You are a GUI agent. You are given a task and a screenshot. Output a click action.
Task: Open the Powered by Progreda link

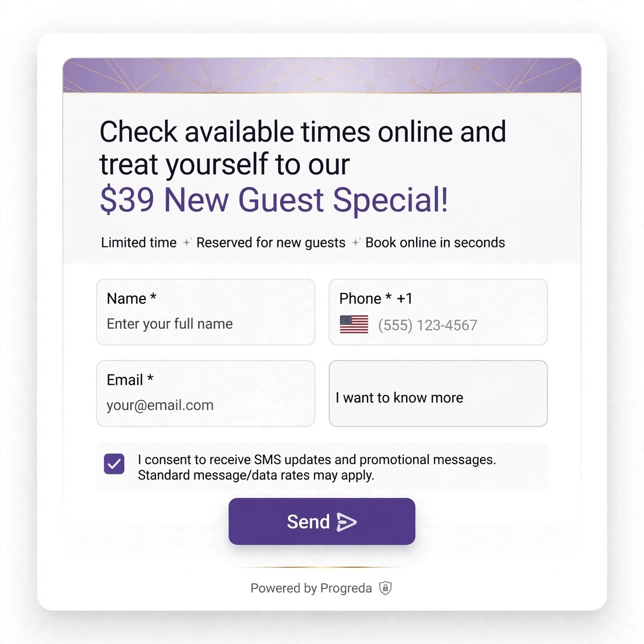tap(311, 588)
